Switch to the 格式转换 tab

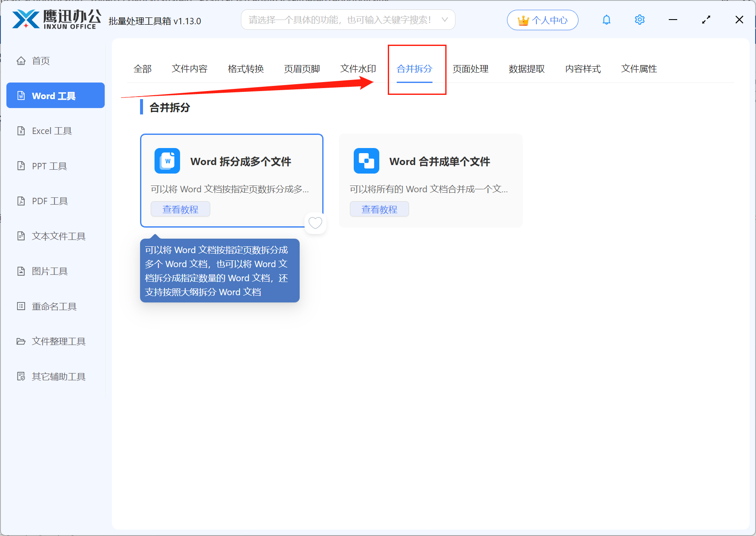click(x=246, y=69)
